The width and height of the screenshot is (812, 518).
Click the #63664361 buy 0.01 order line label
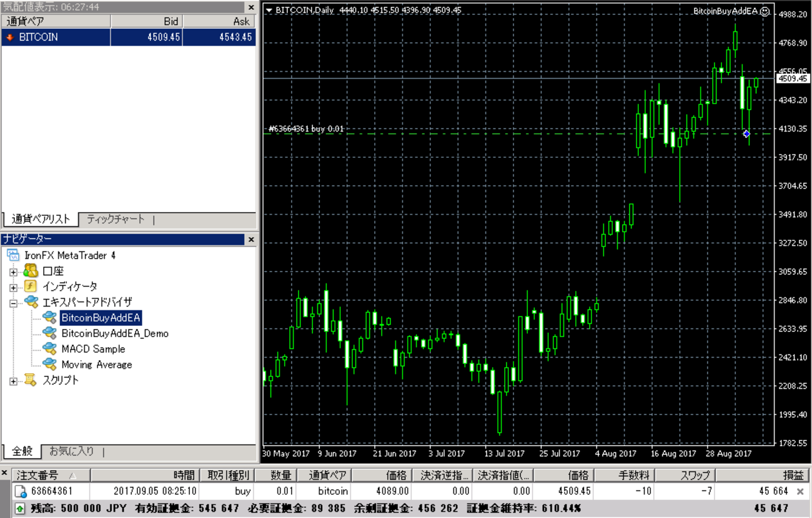[306, 129]
